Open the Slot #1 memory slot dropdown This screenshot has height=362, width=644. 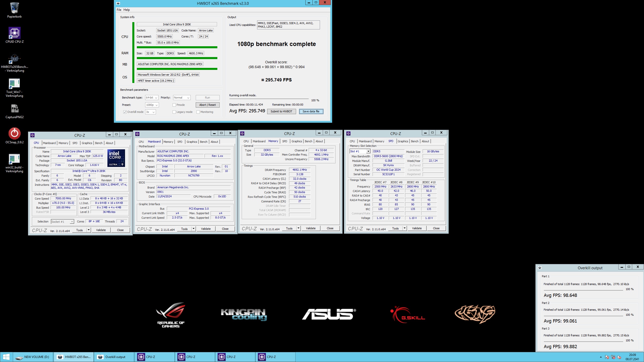tap(360, 151)
